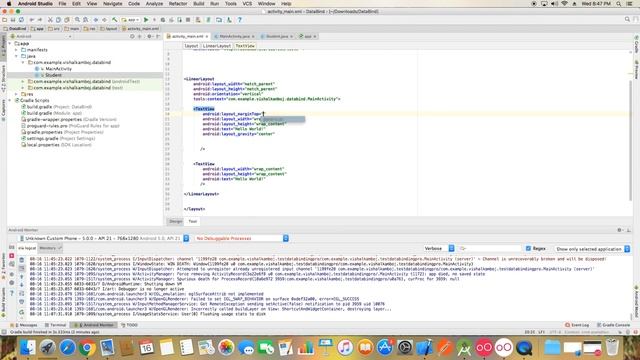Open the No Debuggable Processes dropdown

point(242,238)
